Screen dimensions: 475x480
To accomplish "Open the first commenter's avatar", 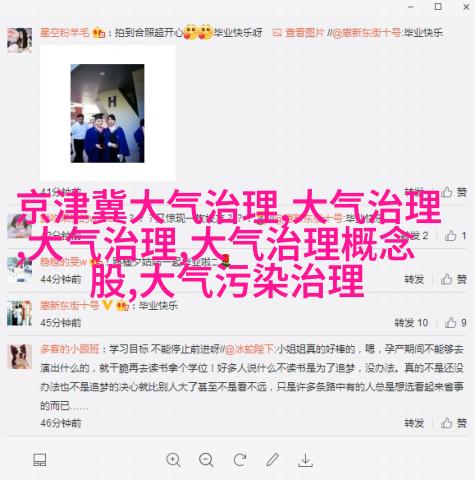I will click(x=20, y=40).
